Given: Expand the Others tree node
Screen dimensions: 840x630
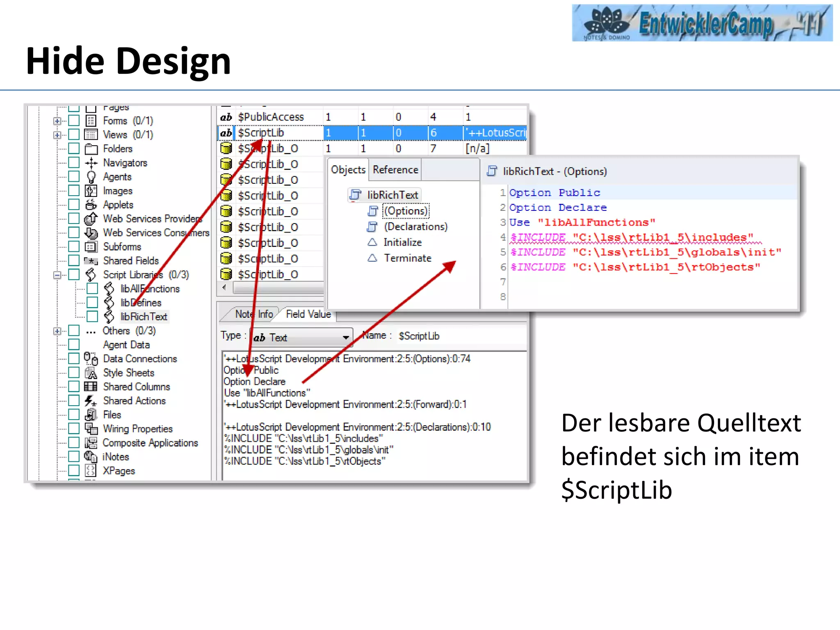Looking at the screenshot, I should [57, 331].
